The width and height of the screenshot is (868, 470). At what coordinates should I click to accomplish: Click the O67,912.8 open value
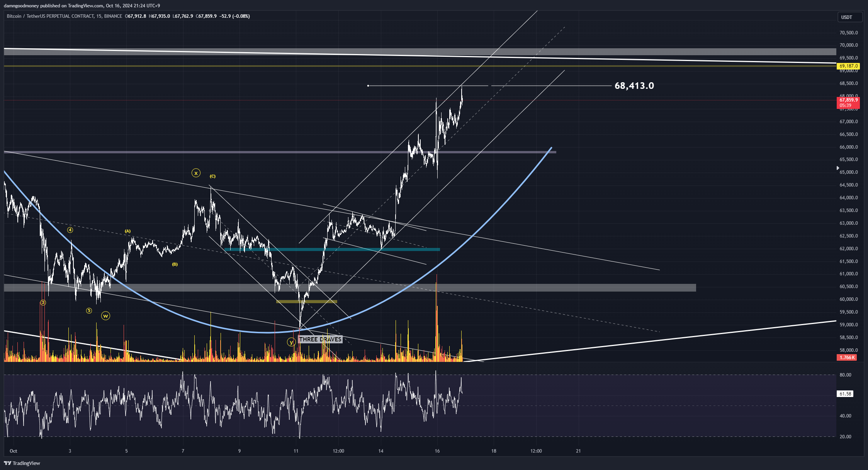136,16
